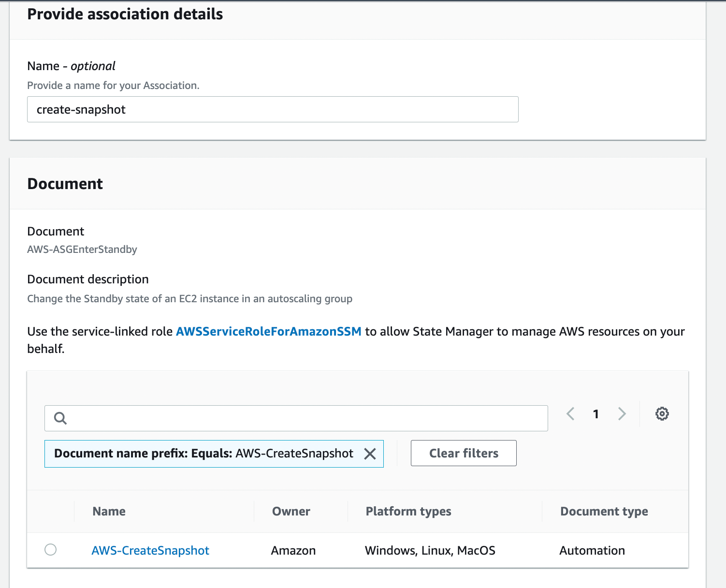Click the search magnifier icon

coord(60,418)
